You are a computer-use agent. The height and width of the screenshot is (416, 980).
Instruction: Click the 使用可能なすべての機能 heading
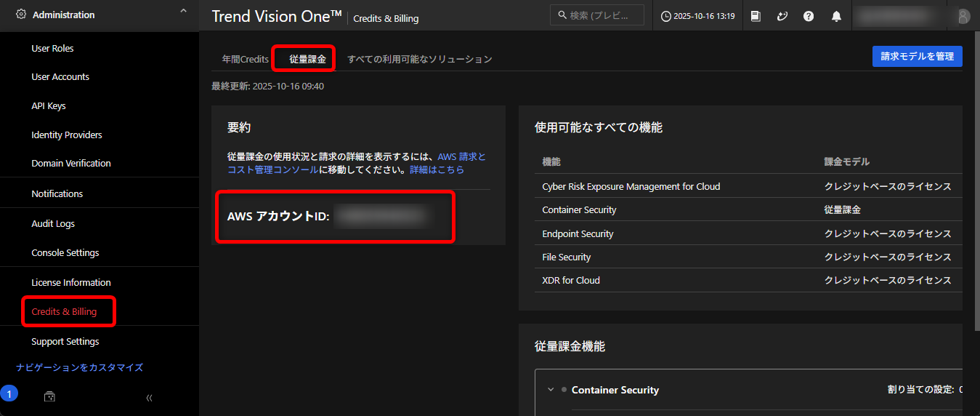coord(599,127)
